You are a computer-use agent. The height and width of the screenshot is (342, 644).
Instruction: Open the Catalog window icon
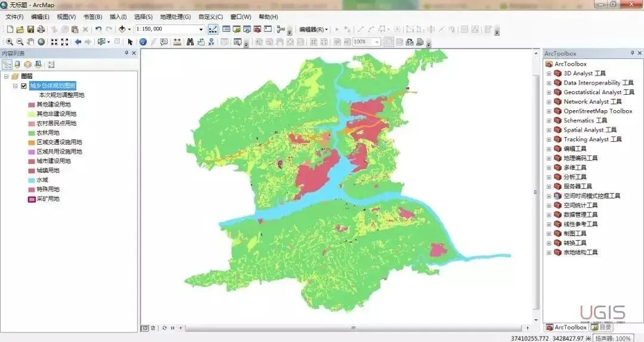(237, 29)
